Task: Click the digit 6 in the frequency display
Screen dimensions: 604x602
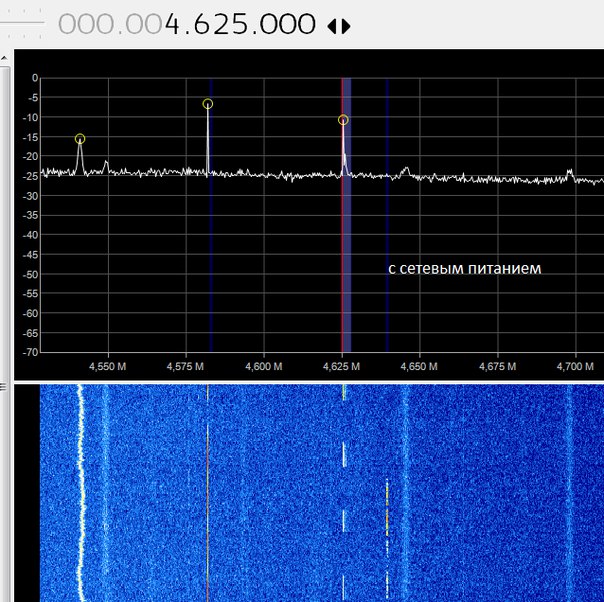Action: tap(201, 24)
